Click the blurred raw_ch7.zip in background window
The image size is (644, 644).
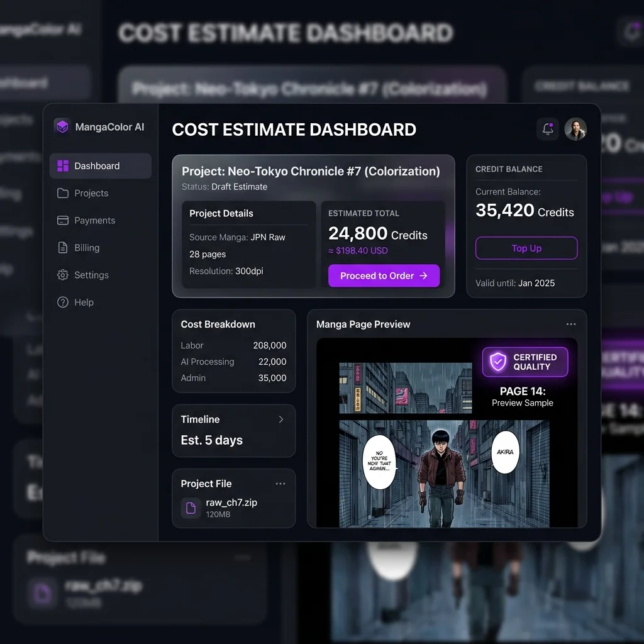pyautogui.click(x=104, y=586)
